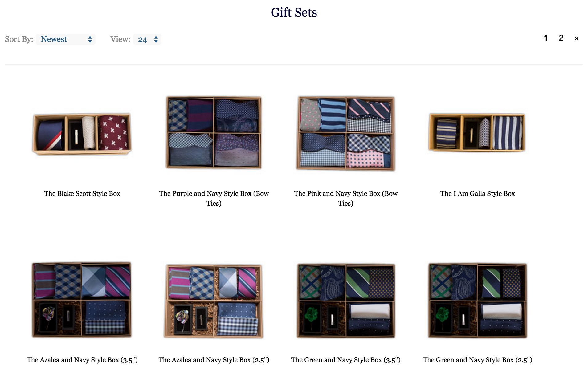Select page 1 in pagination
588x372 pixels.
pos(546,38)
